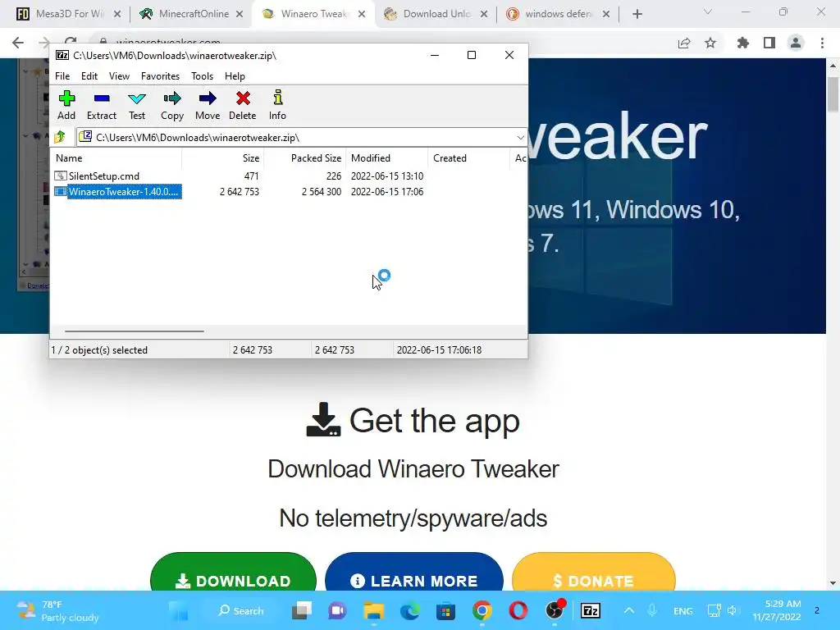Open the Tools menu in 7-Zip

click(202, 76)
